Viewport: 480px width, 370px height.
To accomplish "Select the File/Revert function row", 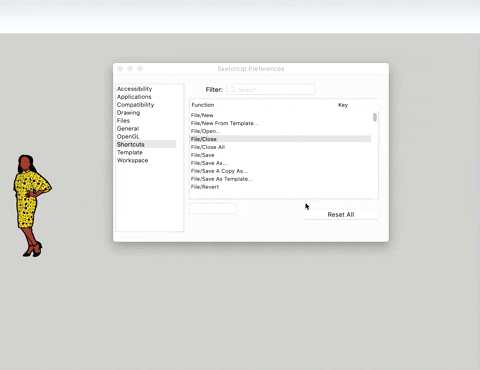I will [280, 187].
